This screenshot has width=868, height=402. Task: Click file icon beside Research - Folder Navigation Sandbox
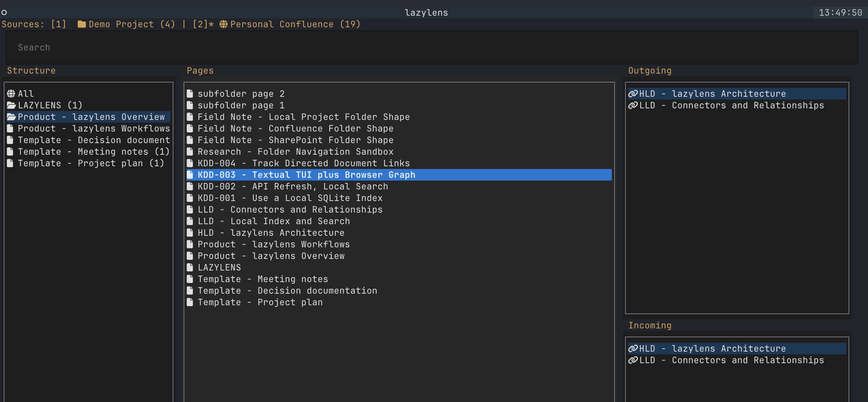[x=190, y=152]
